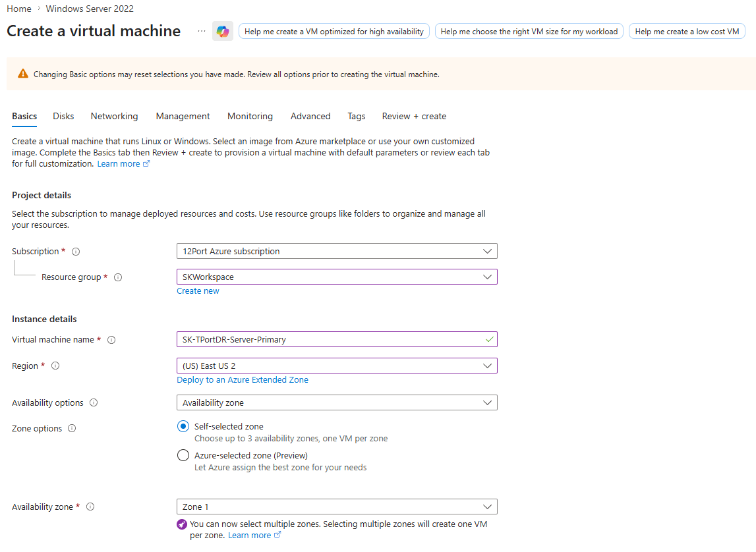Click Create new resource group link

click(198, 291)
